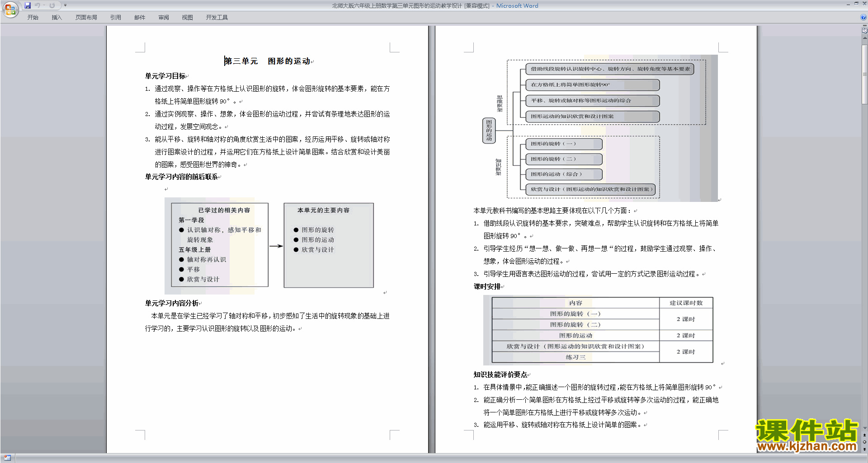
Task: Click the 第一学段 label in the diagram
Action: tap(191, 220)
